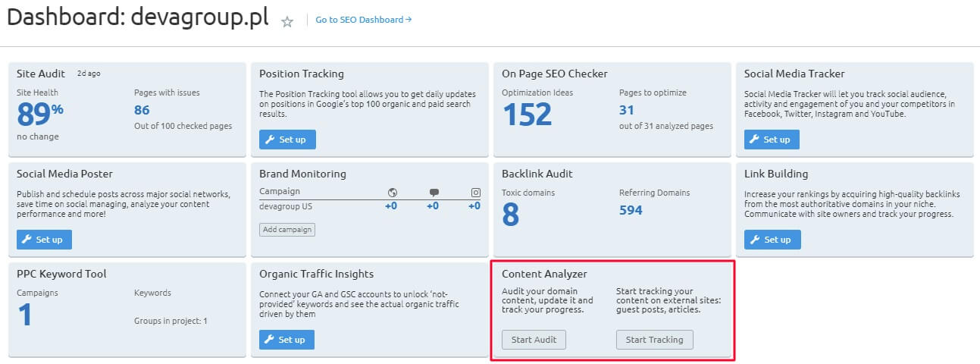Viewport: 980px width, 364px height.
Task: Click the 152 Optimization Ideas number
Action: point(527,115)
